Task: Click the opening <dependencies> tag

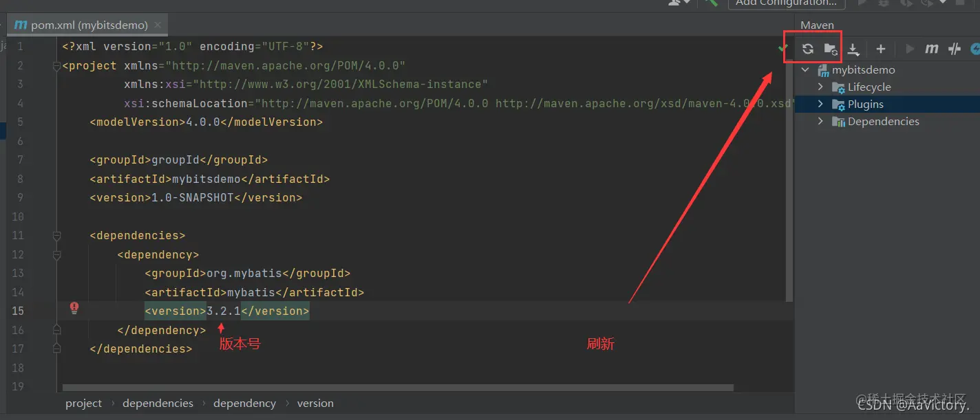Action: tap(138, 235)
